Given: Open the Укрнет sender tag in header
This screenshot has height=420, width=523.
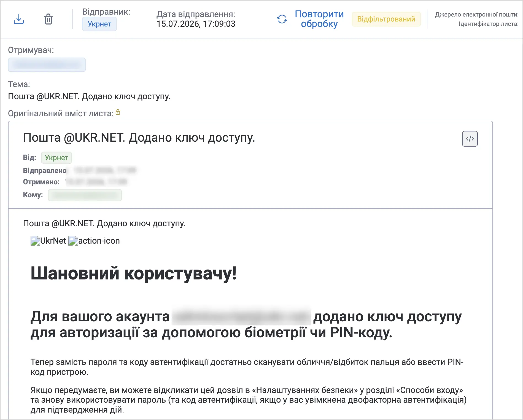Looking at the screenshot, I should [x=99, y=24].
